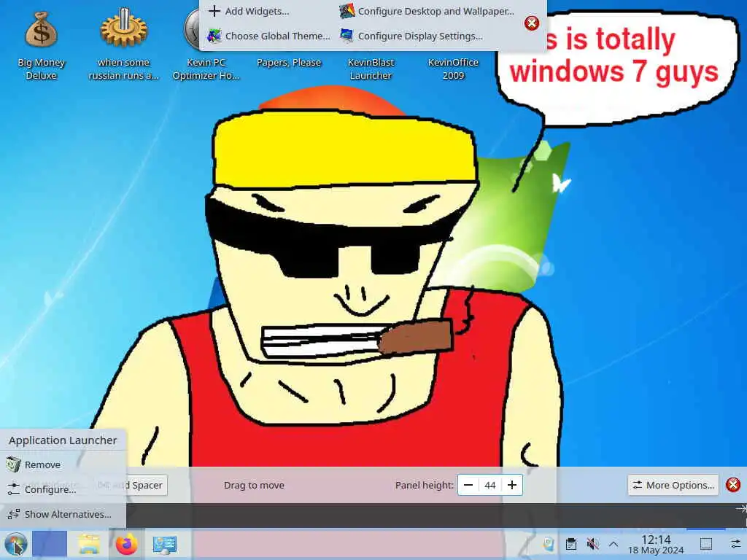
Task: Exit panel edit mode via red X
Action: pyautogui.click(x=732, y=485)
